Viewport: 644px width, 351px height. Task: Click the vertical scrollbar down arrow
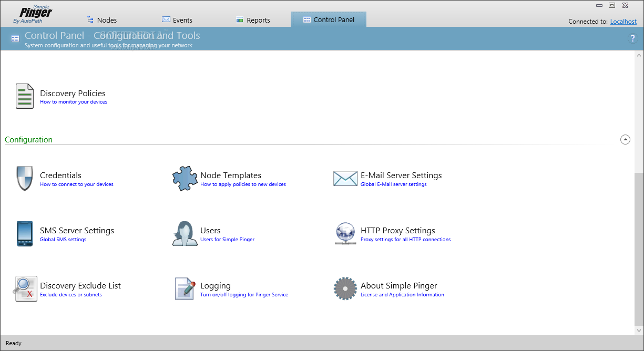pos(639,331)
